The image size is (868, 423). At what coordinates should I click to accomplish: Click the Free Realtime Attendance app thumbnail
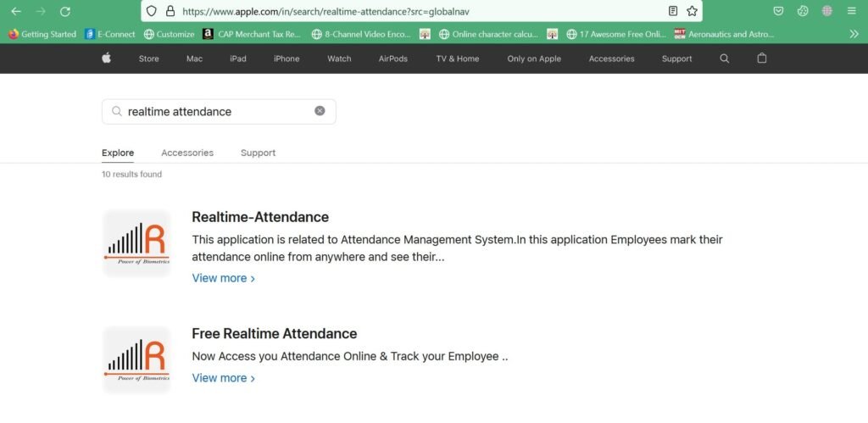point(136,359)
